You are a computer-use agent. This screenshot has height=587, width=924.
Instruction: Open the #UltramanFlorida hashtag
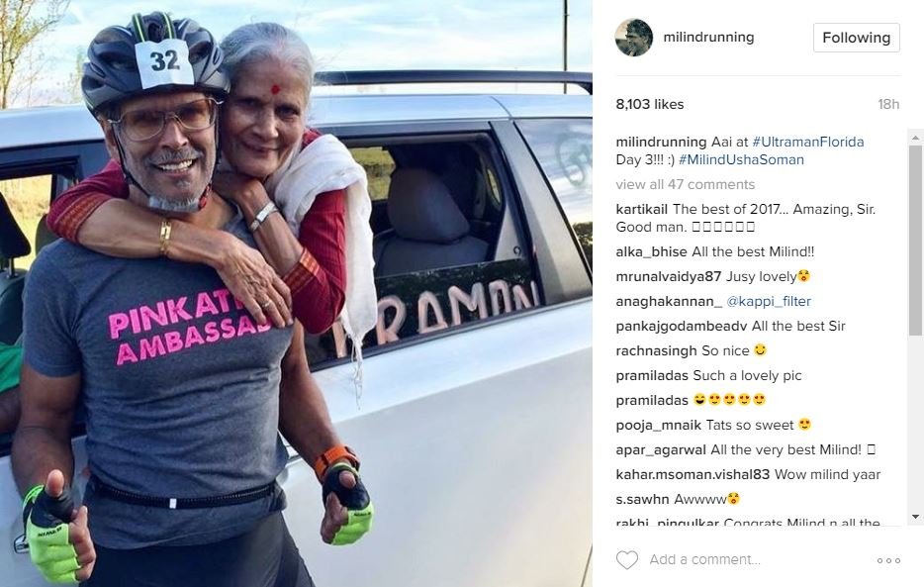(808, 142)
